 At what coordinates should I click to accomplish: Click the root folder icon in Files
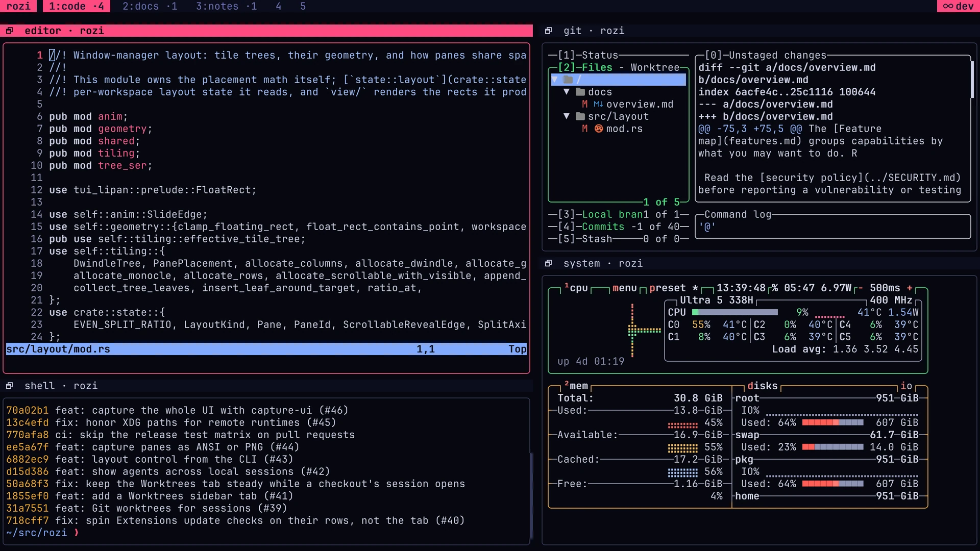(568, 80)
